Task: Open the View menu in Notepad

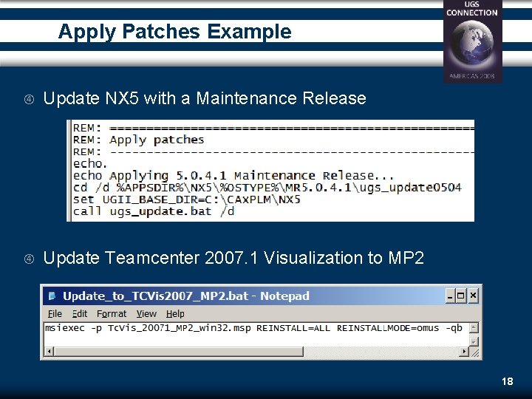Action: [x=146, y=314]
